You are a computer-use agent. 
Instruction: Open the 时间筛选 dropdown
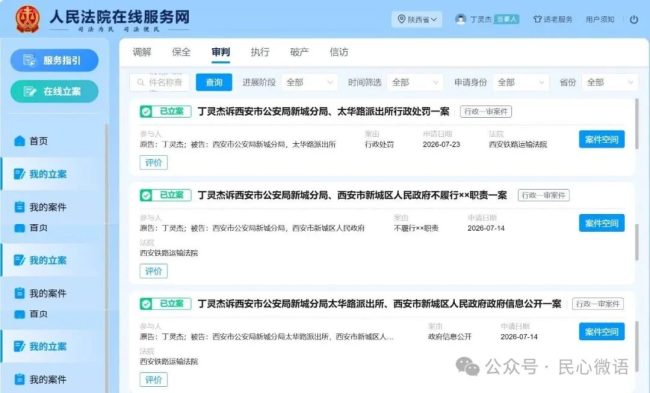415,82
